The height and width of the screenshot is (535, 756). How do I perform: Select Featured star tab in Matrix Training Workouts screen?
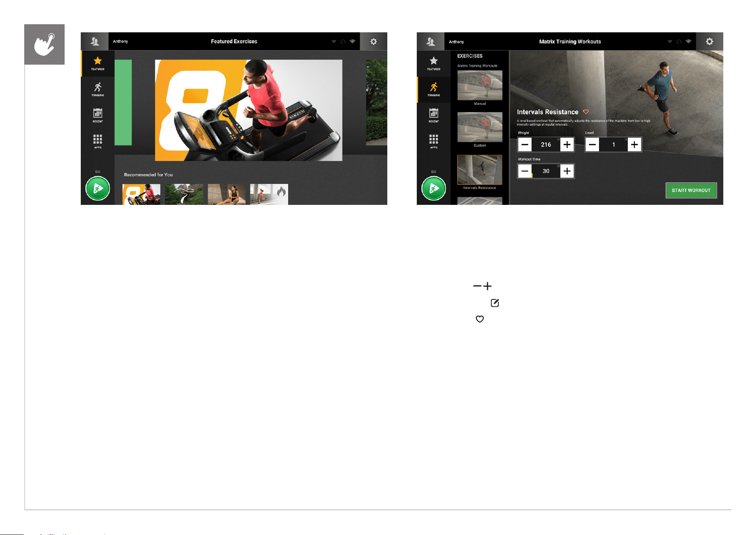(434, 63)
